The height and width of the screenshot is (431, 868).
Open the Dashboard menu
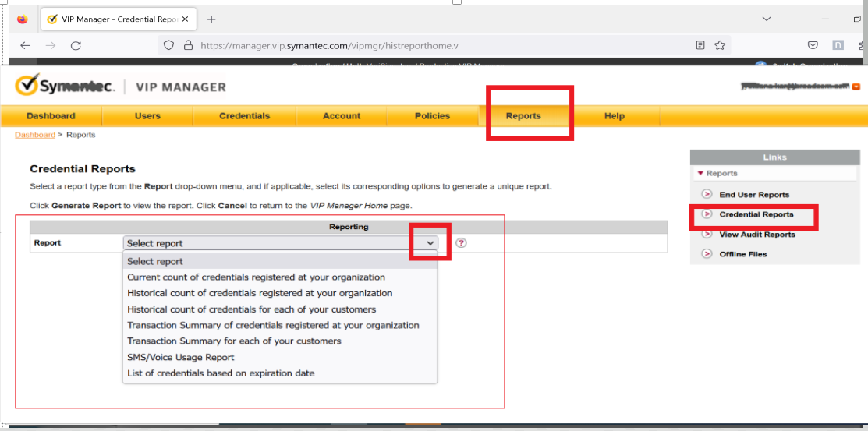coord(51,116)
